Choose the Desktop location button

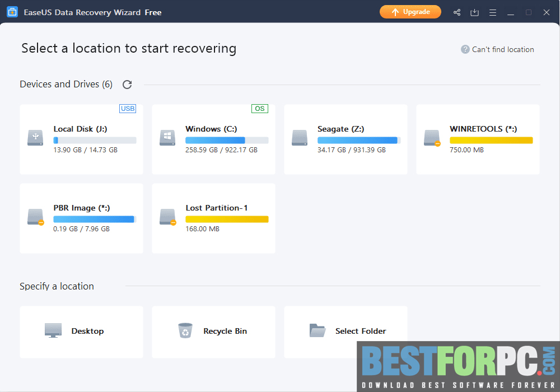[81, 332]
